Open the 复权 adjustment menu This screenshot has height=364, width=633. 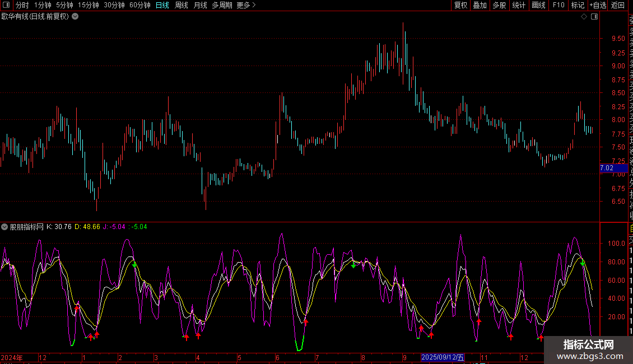click(x=460, y=5)
